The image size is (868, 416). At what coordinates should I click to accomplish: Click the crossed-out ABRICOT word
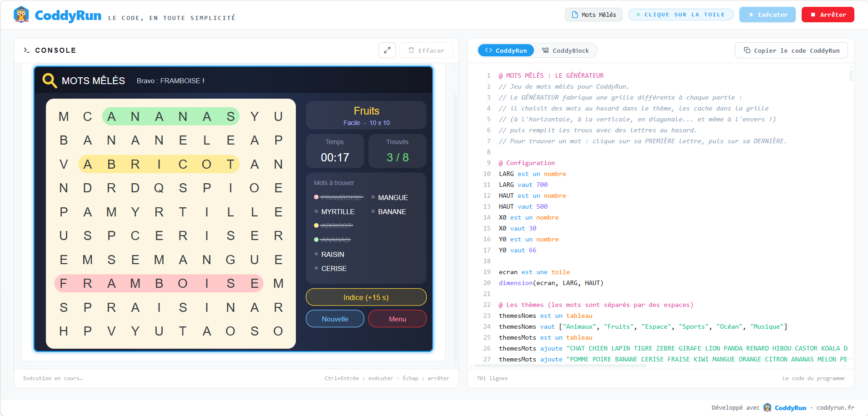point(337,226)
